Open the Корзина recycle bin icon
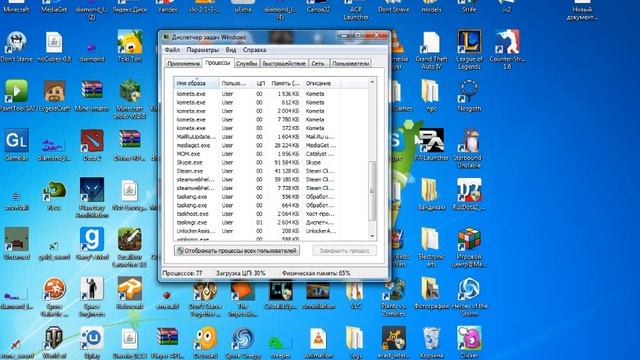Viewport: 640px width, 360px height. tap(431, 342)
